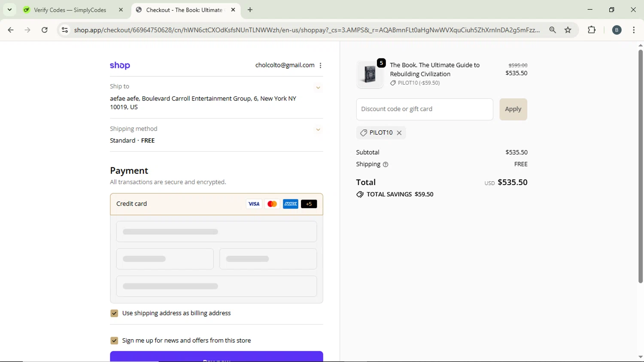Click the shop logo
Image resolution: width=644 pixels, height=362 pixels.
[x=120, y=66]
